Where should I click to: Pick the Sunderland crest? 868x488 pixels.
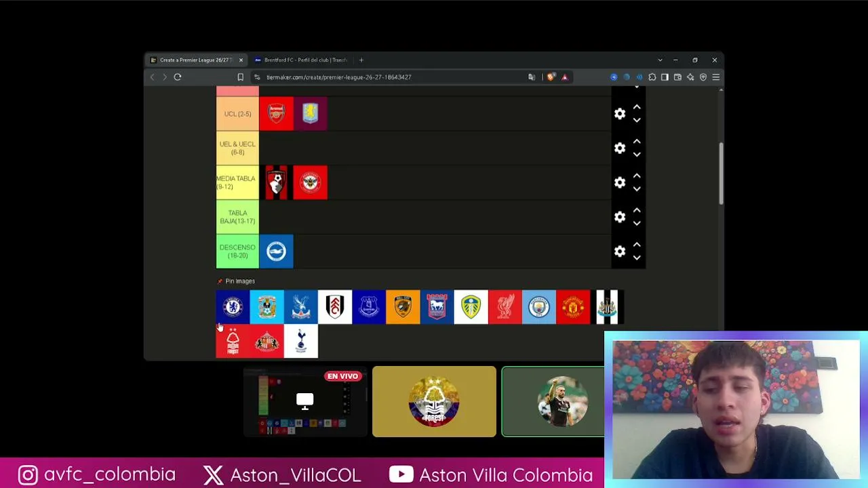(x=267, y=341)
